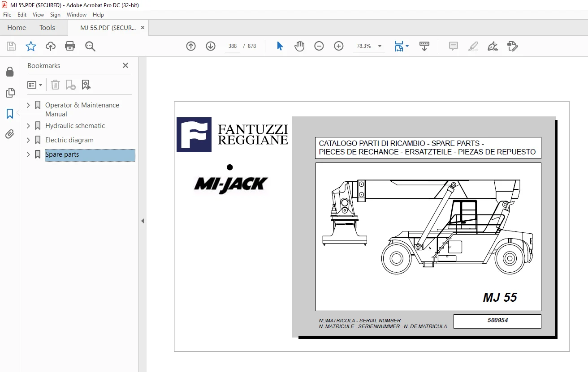Switch to the Home tab
Viewport: 588px width, 372px height.
point(17,28)
